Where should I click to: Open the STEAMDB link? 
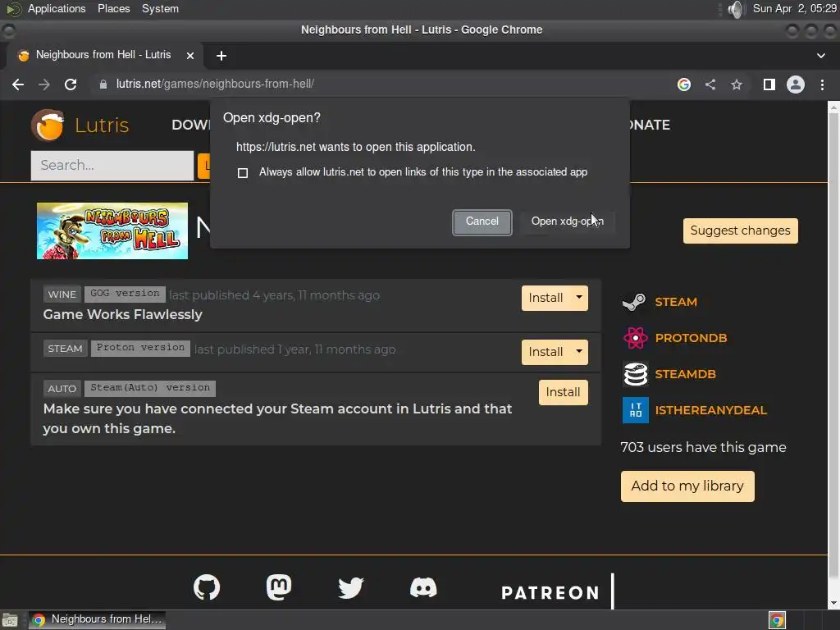click(x=685, y=374)
